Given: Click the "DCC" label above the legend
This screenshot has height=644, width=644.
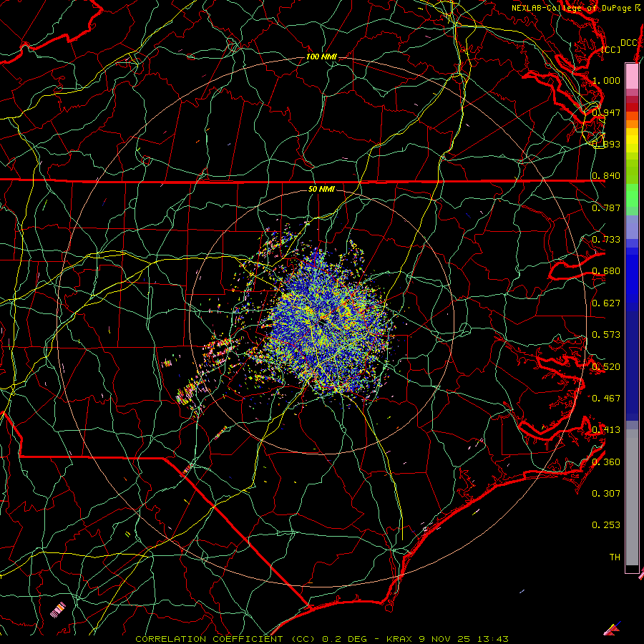Looking at the screenshot, I should pos(628,43).
